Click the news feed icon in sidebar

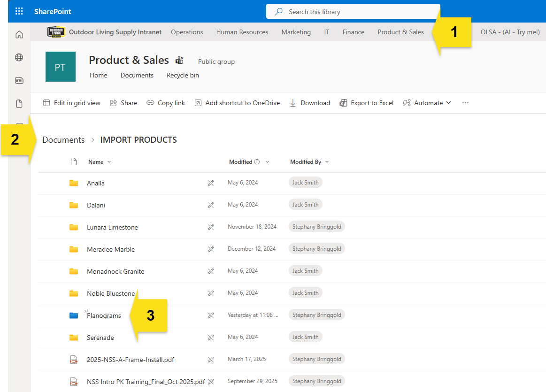(19, 80)
